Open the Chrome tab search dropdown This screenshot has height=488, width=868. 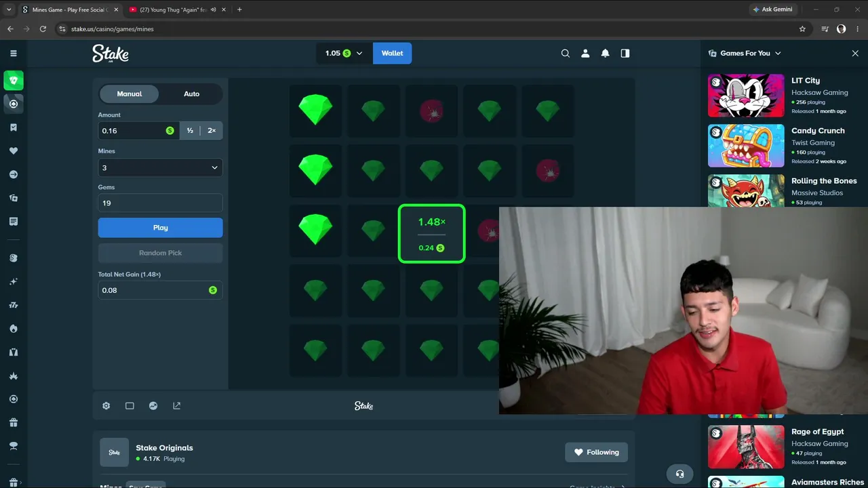[9, 9]
